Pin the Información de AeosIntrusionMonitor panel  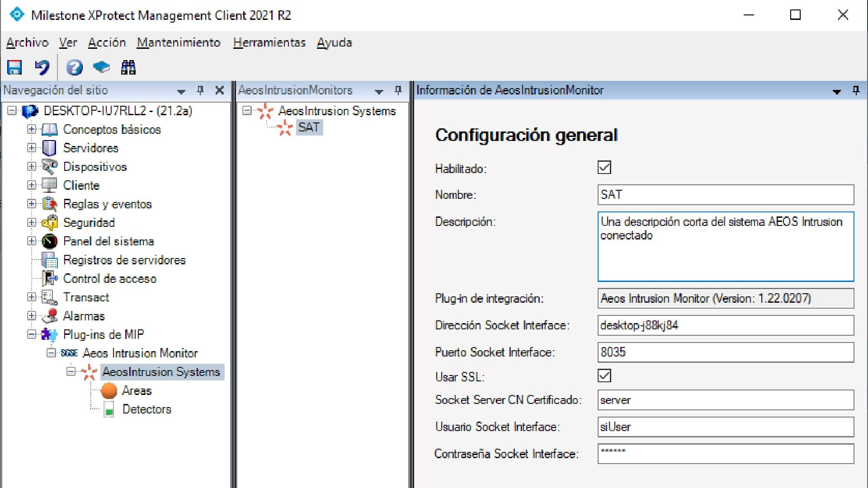coord(856,90)
